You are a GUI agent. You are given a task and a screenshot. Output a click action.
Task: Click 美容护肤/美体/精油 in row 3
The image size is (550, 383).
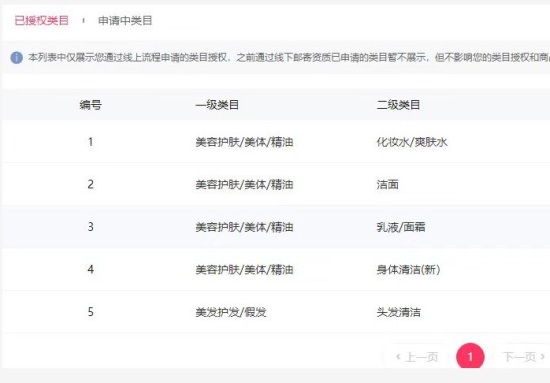click(x=244, y=227)
